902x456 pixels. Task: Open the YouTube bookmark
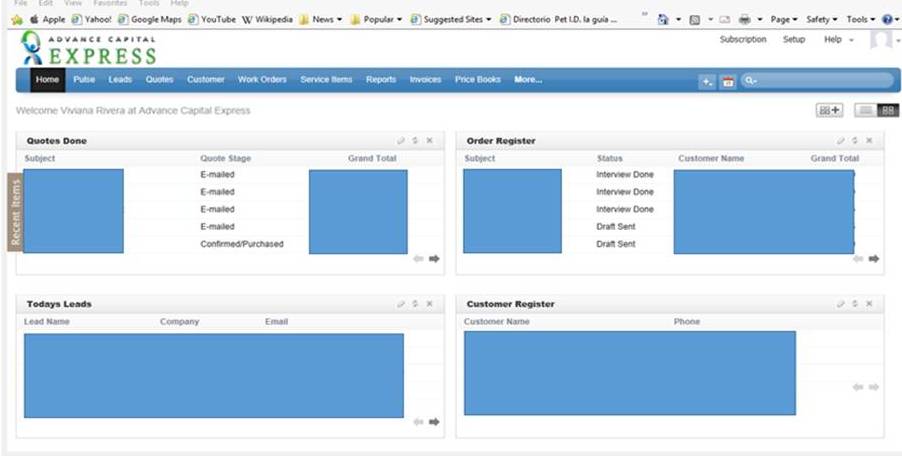pos(212,20)
